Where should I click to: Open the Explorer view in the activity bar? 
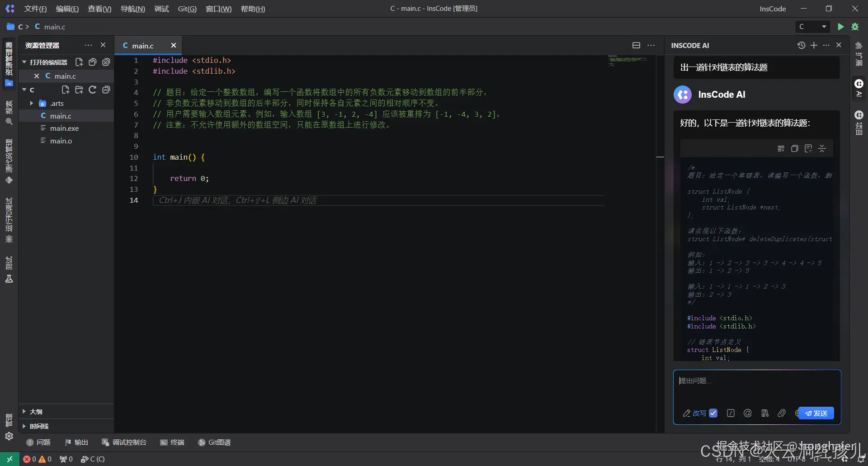pos(9,63)
